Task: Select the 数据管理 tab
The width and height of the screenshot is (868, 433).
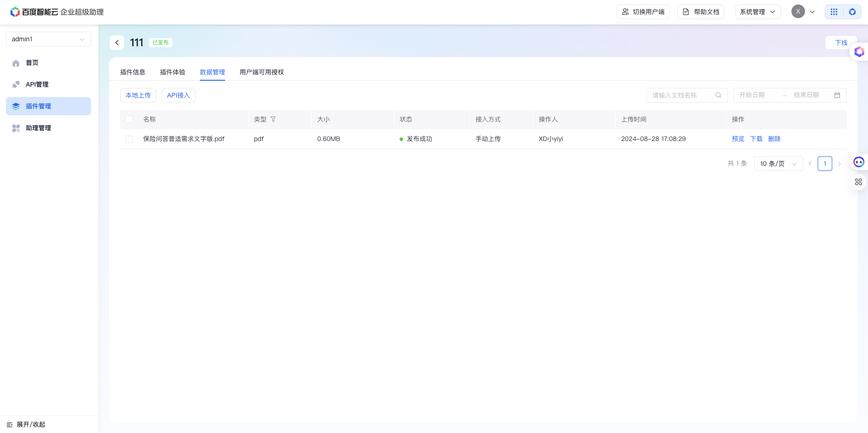Action: click(x=212, y=72)
